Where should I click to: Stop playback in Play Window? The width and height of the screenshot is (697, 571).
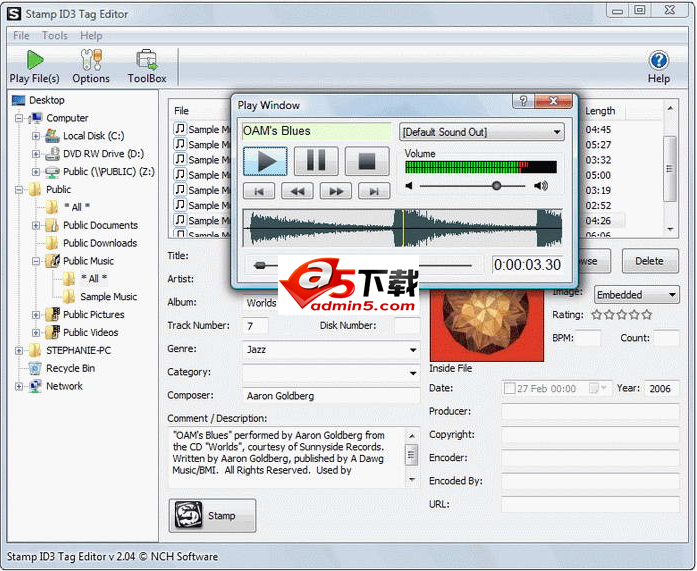tap(366, 161)
